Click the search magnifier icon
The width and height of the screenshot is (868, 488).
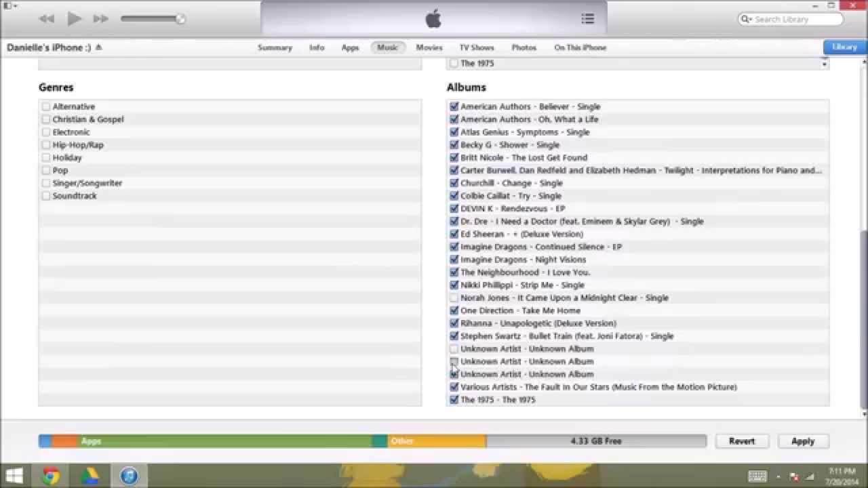746,20
